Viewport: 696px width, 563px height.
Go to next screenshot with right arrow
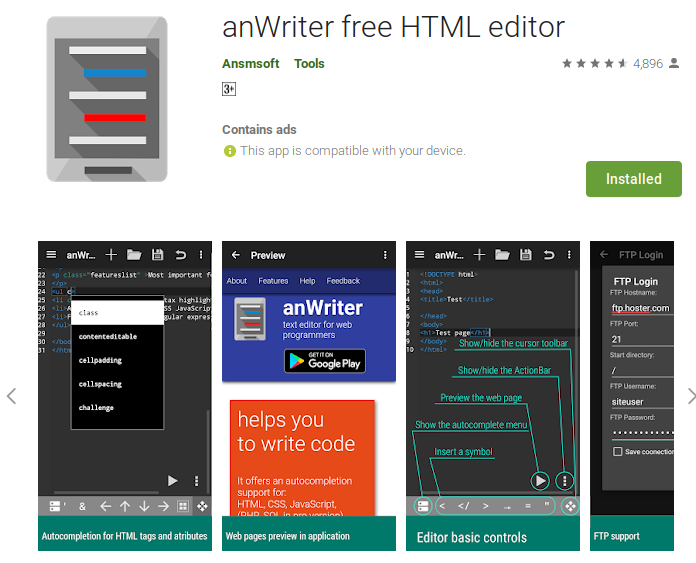690,396
